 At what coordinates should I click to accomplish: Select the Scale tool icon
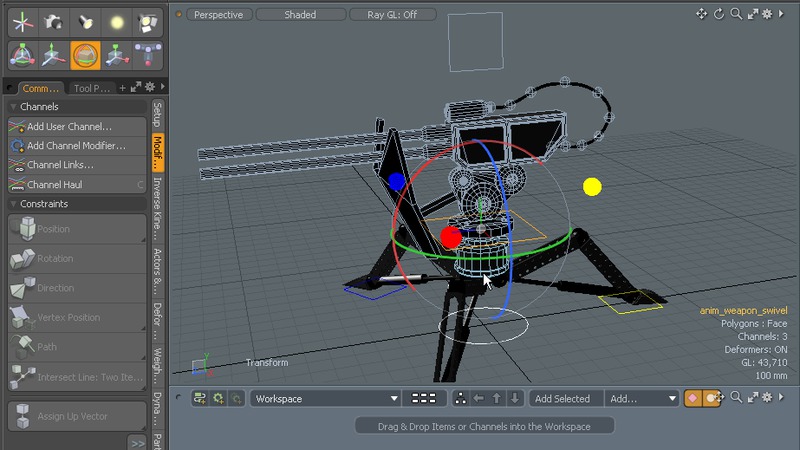point(117,55)
